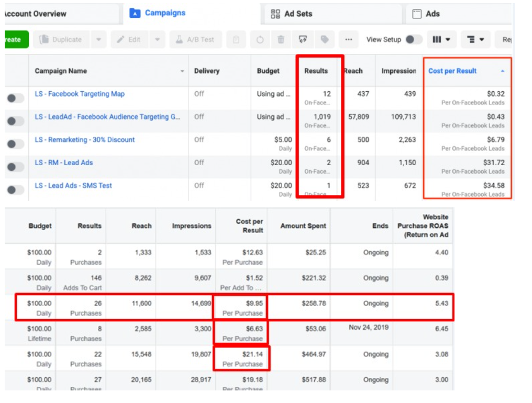
Task: Click the 11,600 reach value
Action: [x=141, y=303]
